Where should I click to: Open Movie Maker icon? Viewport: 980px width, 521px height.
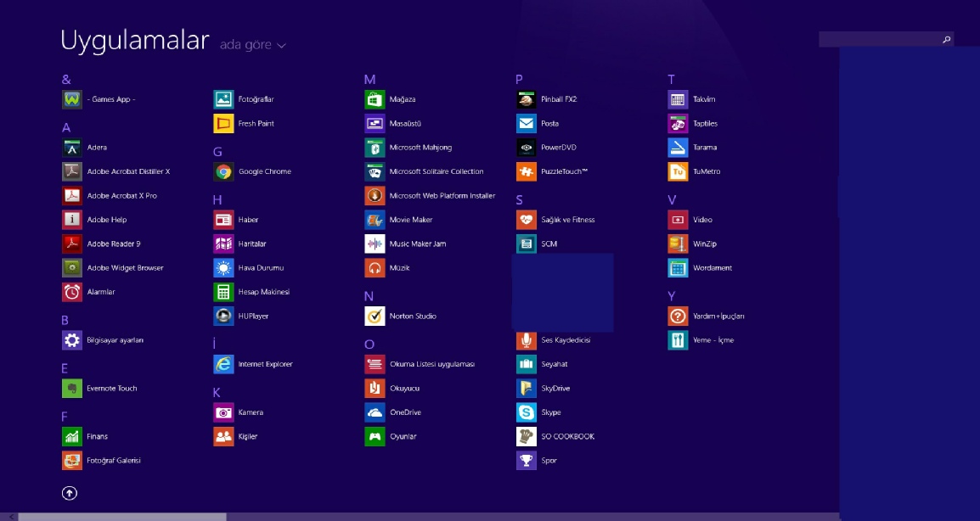coord(375,219)
